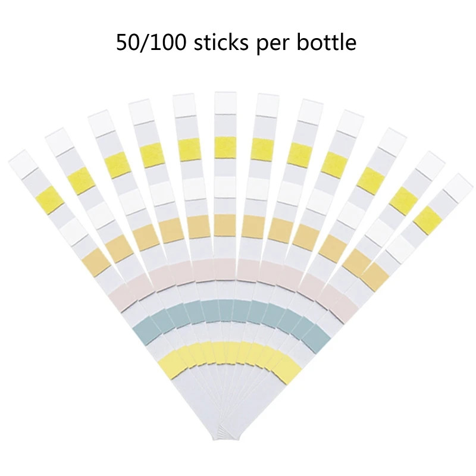The height and width of the screenshot is (476, 476).
Task: Select the pale pink pad on the center vertical strip
Action: tap(225, 270)
